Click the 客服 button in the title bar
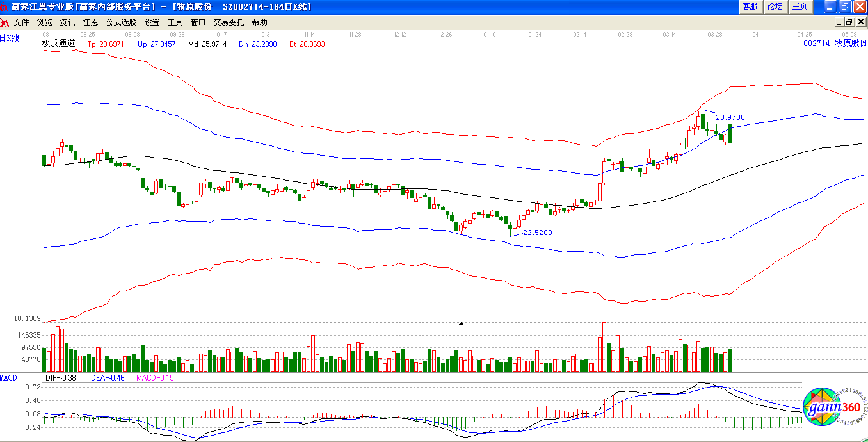The height and width of the screenshot is (442, 868). tap(750, 6)
